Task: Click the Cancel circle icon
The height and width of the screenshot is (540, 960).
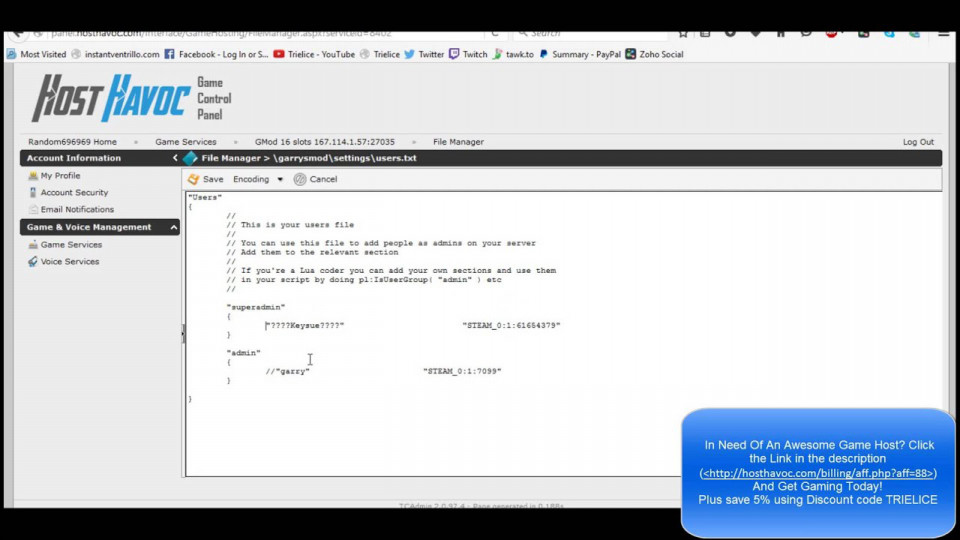Action: click(299, 179)
